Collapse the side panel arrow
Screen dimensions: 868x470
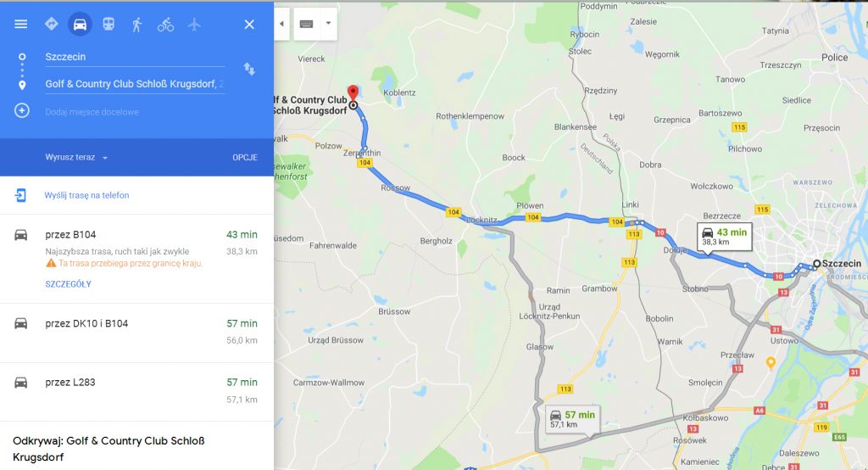click(281, 24)
